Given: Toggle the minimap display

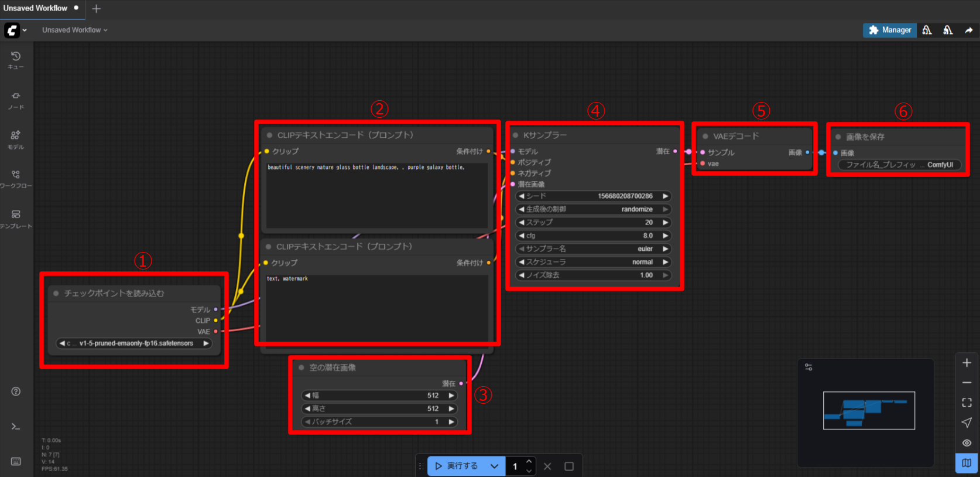Looking at the screenshot, I should coord(967,463).
